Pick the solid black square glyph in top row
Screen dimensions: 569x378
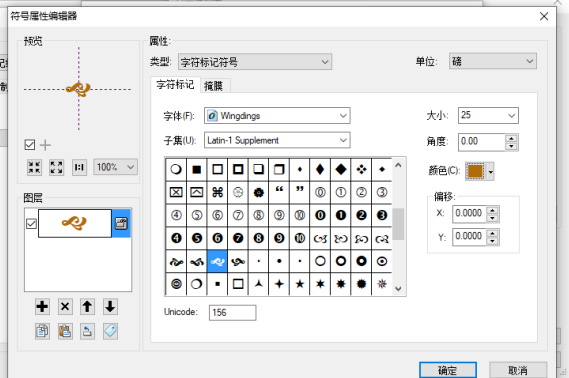[x=197, y=169]
